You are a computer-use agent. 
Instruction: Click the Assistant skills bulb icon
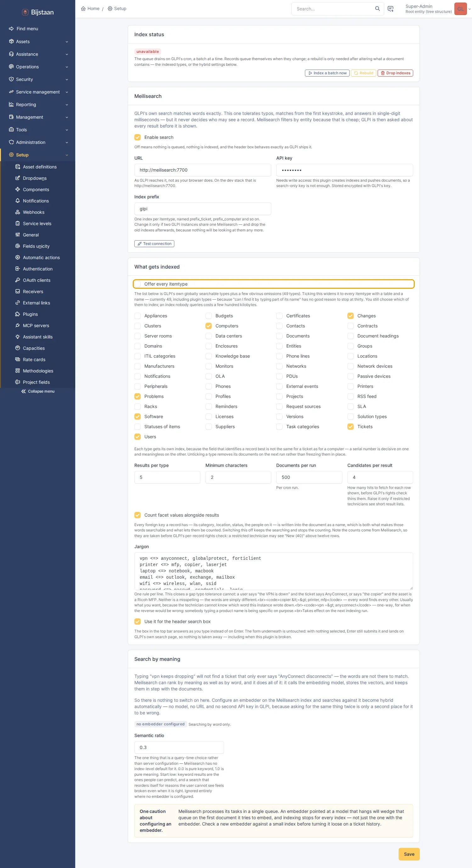18,337
